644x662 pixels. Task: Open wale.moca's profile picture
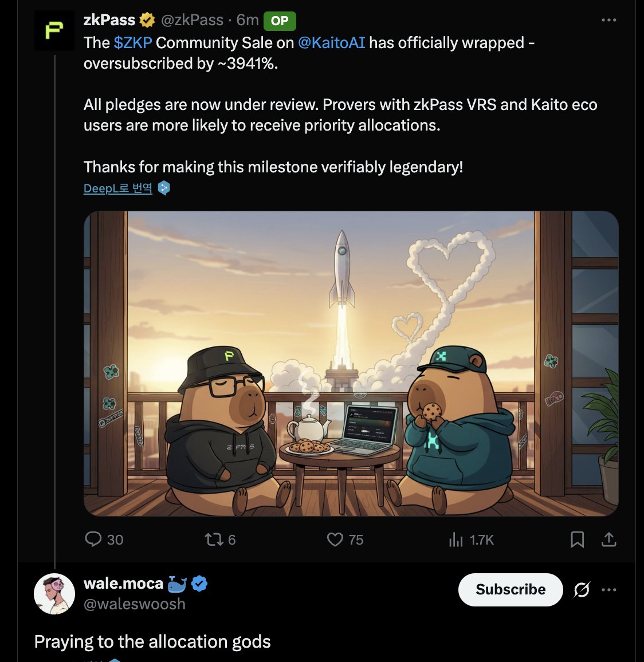(54, 594)
